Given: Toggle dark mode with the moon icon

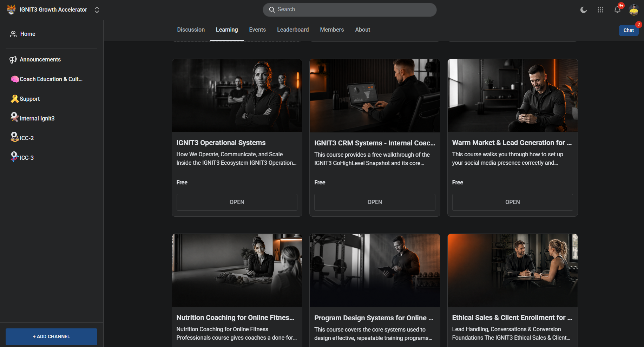Looking at the screenshot, I should 584,10.
